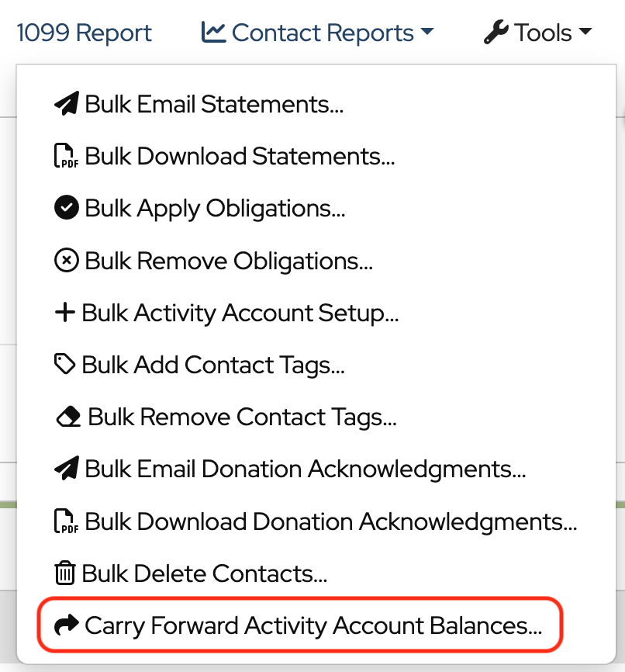Click the eraser icon for Remove Contact Tags
The width and height of the screenshot is (625, 672).
tap(68, 417)
